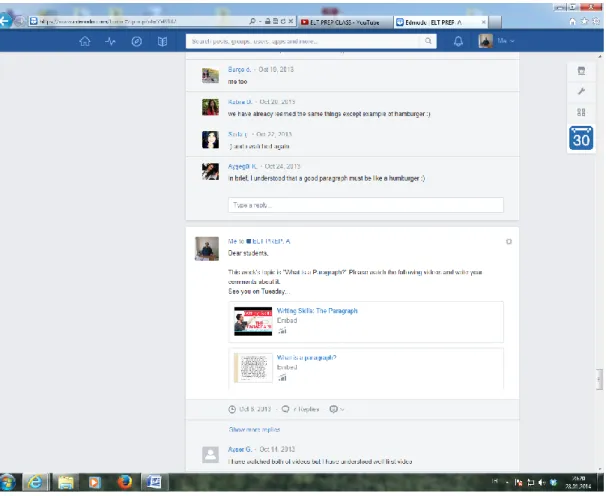Viewport: 606px width, 496px height.
Task: Close the Edmodo browser tab
Action: coord(483,22)
